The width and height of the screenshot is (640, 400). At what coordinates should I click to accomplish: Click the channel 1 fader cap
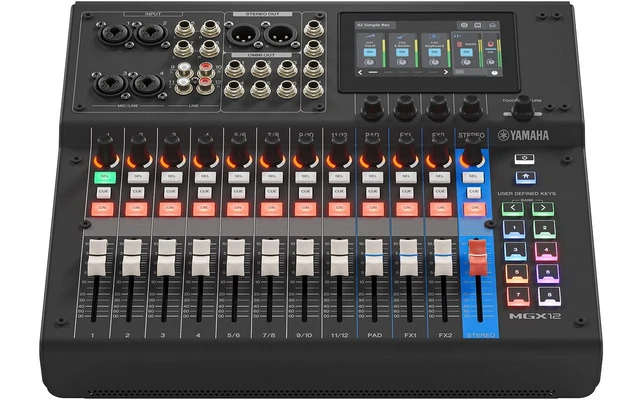click(98, 258)
